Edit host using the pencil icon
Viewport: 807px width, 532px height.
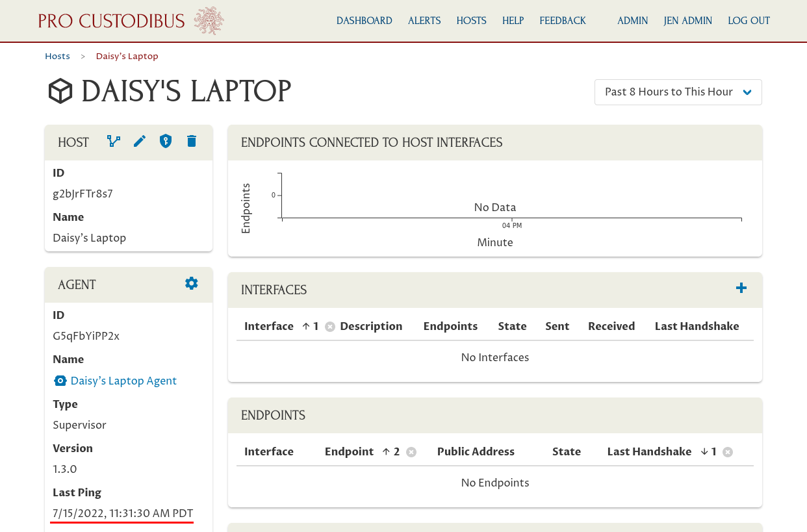point(140,141)
